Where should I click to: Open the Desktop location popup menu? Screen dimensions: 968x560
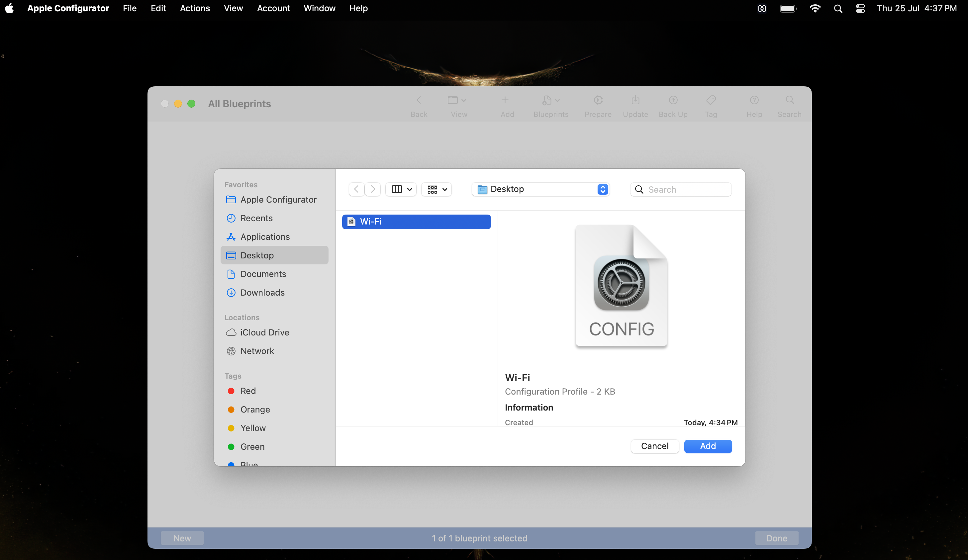(x=541, y=189)
